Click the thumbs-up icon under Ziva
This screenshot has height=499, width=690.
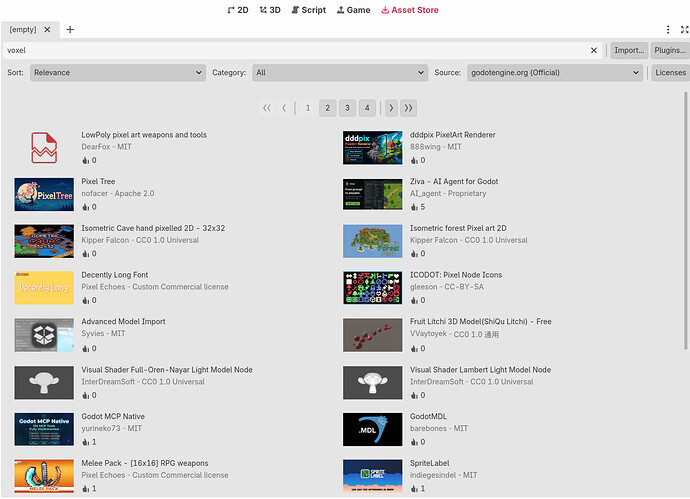pos(414,207)
